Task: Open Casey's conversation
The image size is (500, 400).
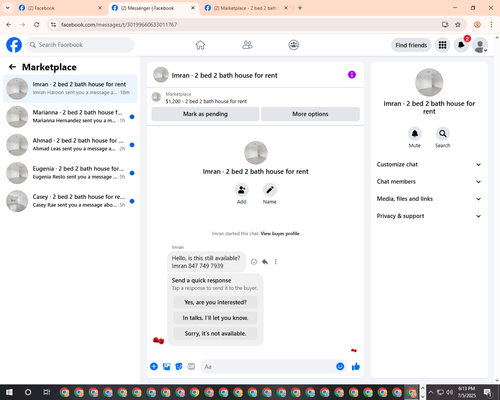Action: [x=70, y=201]
